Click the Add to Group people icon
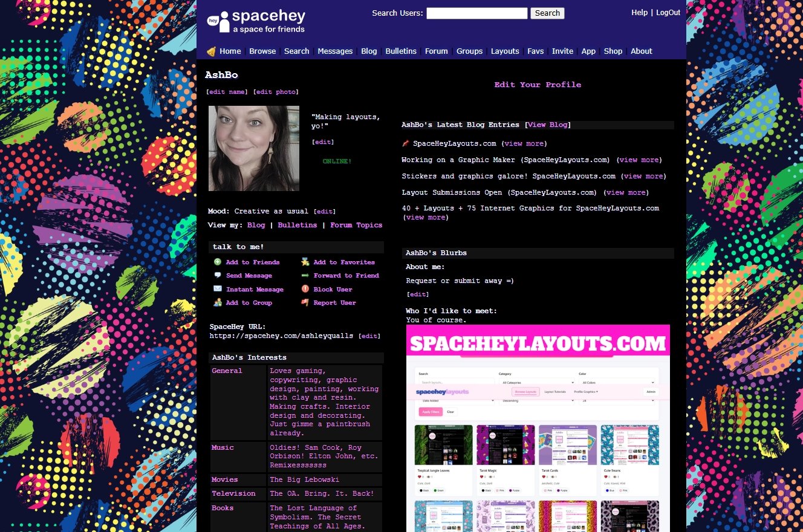Screen dimensions: 803x532 click(x=218, y=302)
